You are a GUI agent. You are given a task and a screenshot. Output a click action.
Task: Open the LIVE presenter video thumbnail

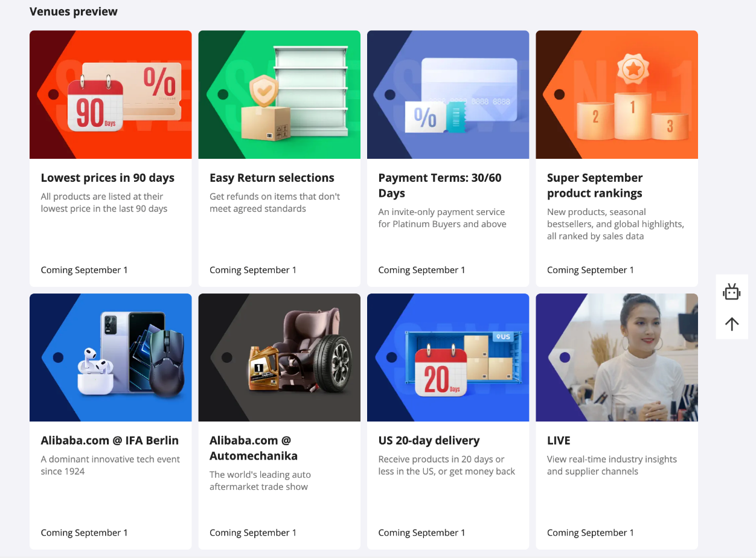[617, 358]
